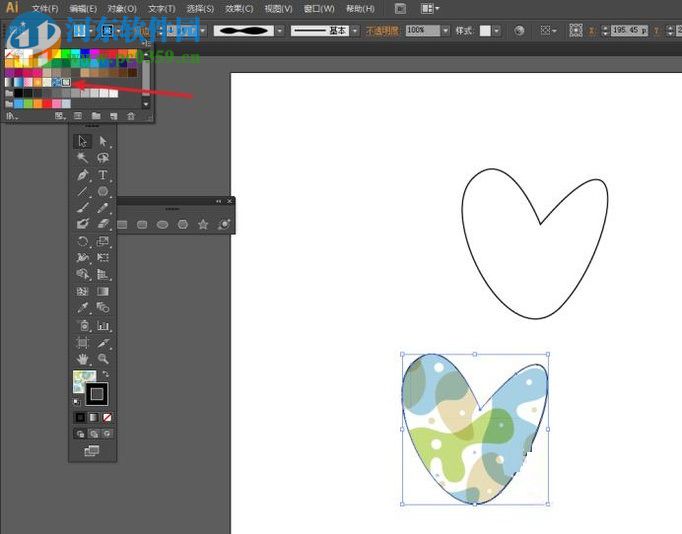Pick the Magic Wand tool
Viewport: 682px width, 534px height.
pos(83,158)
